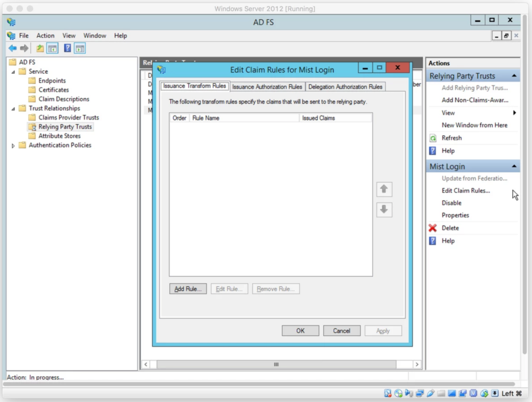Collapse the Service tree node

14,72
